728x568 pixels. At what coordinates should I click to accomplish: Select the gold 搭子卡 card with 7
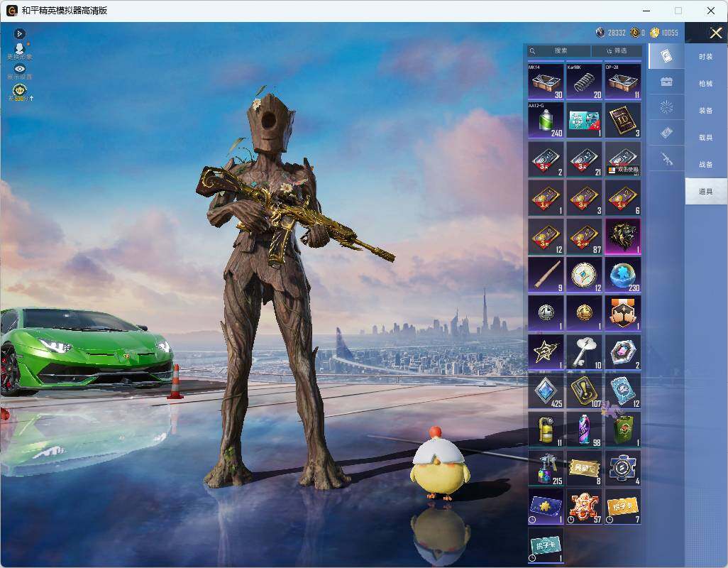pyautogui.click(x=623, y=507)
